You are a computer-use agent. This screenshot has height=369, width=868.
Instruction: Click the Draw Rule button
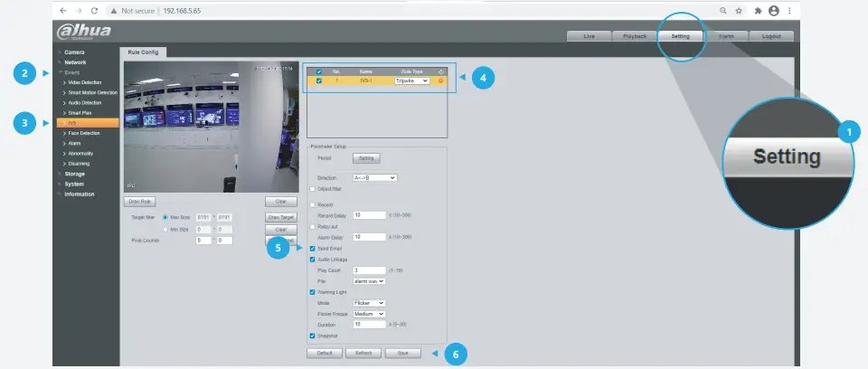coord(139,202)
